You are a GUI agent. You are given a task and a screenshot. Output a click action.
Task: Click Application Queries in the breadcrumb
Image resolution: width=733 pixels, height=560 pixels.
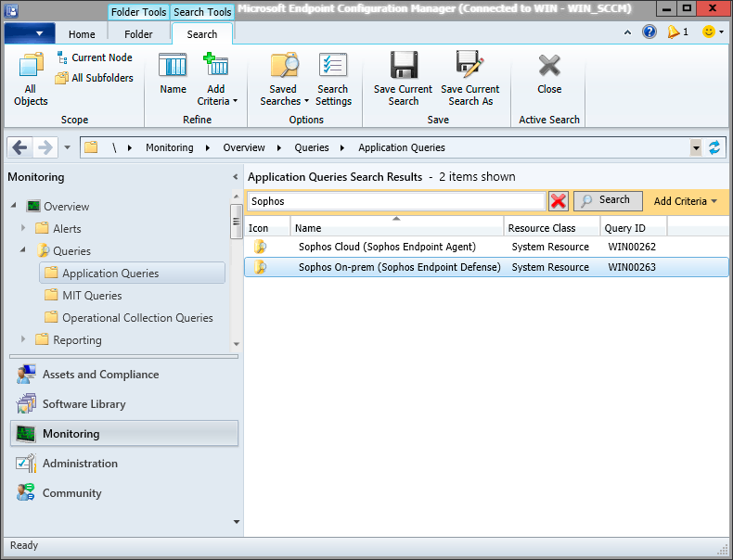click(x=402, y=147)
